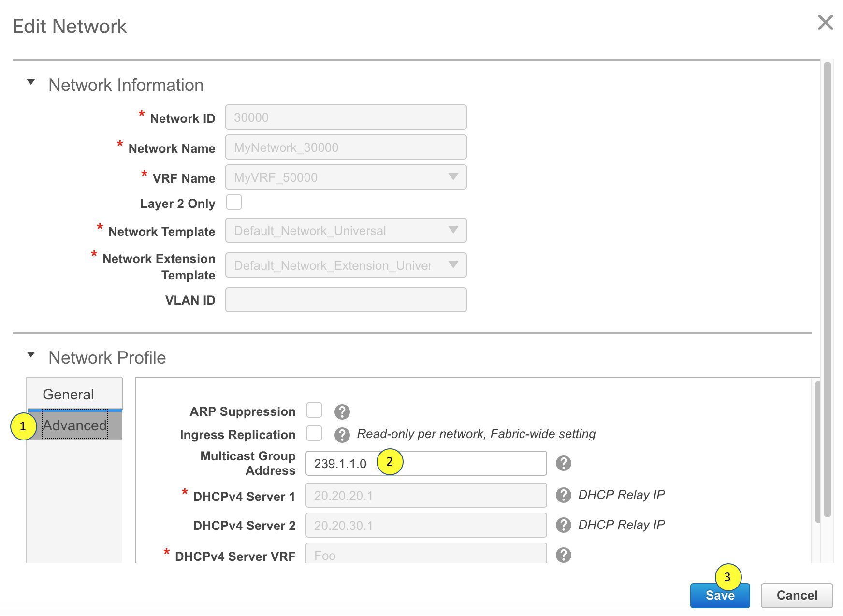Toggle the Ingress Replication checkbox
843x616 pixels.
point(314,434)
